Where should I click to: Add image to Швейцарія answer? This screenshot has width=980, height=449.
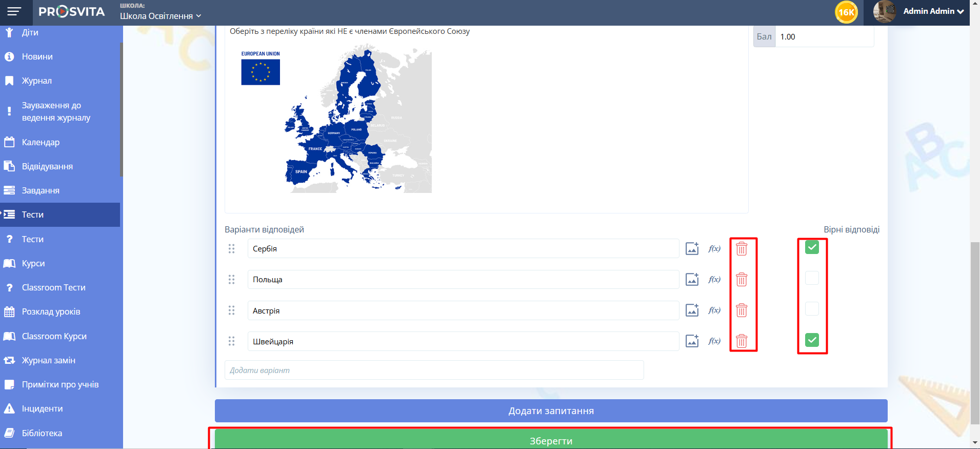(692, 341)
